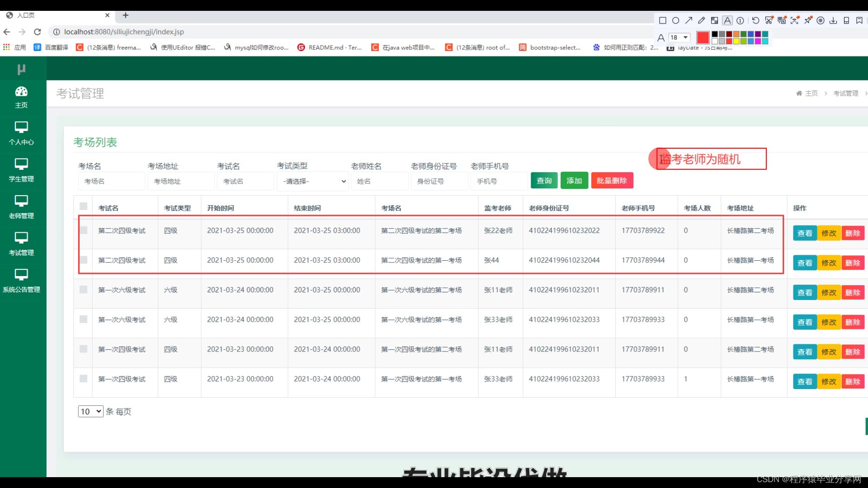
Task: Click the red 批量删除 button
Action: click(x=612, y=181)
